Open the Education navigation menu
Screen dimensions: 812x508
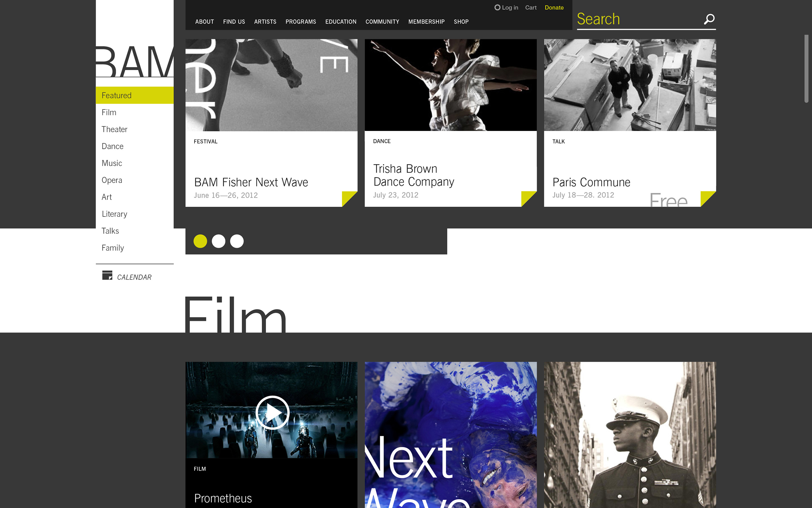click(340, 22)
